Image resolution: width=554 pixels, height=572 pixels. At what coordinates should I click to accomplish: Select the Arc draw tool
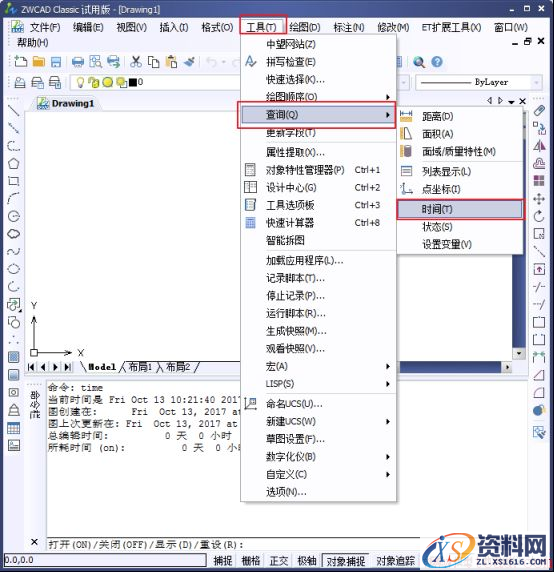14,198
